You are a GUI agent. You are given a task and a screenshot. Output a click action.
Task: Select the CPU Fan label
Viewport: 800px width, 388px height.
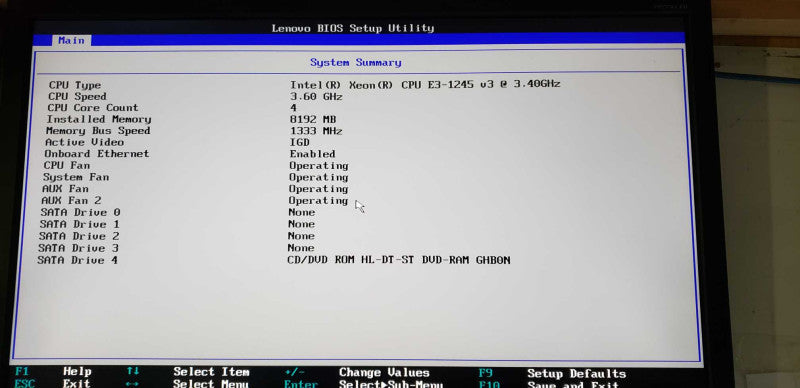click(x=66, y=165)
